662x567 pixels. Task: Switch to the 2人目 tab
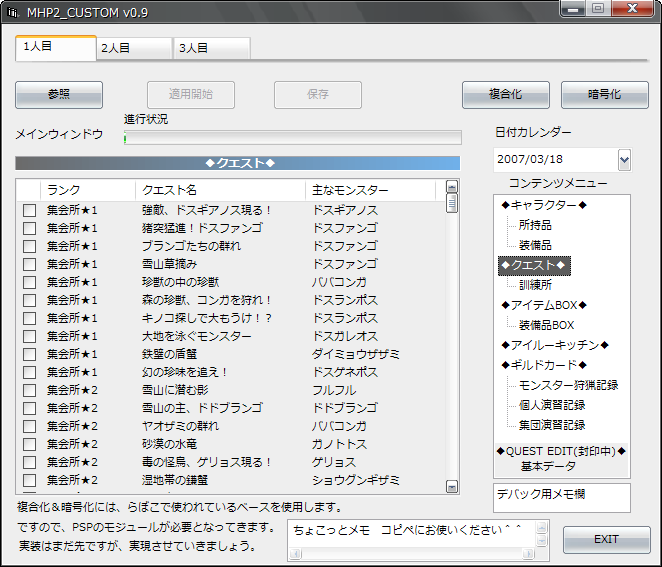pyautogui.click(x=135, y=48)
